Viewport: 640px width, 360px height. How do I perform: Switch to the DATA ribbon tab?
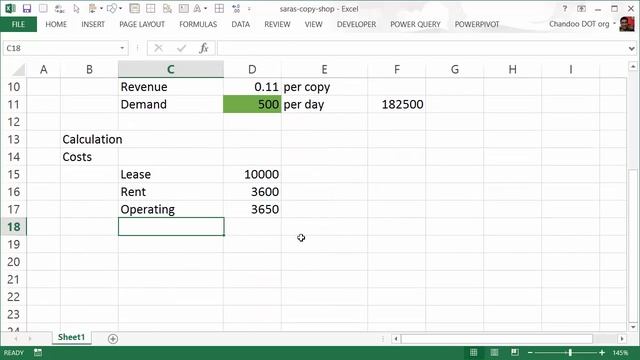pos(240,24)
